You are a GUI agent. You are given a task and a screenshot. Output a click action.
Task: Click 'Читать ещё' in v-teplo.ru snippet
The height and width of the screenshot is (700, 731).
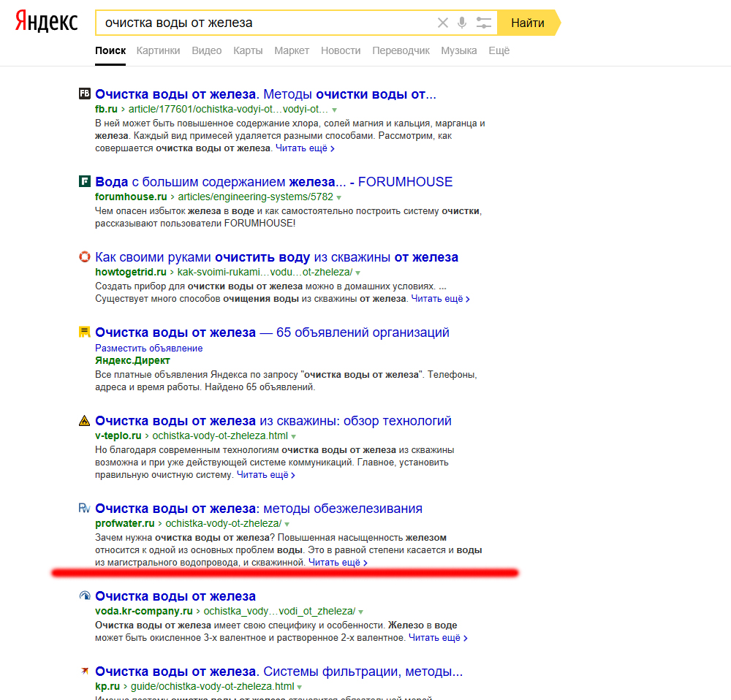[266, 475]
